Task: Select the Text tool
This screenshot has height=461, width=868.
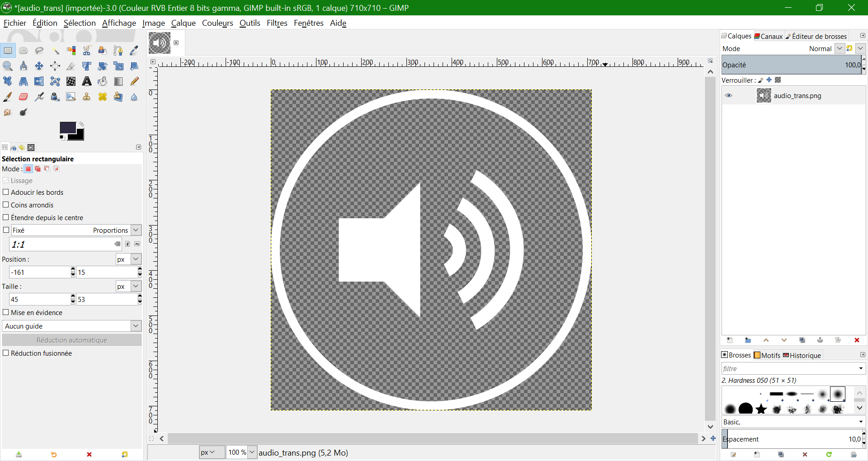Action: coord(87,81)
